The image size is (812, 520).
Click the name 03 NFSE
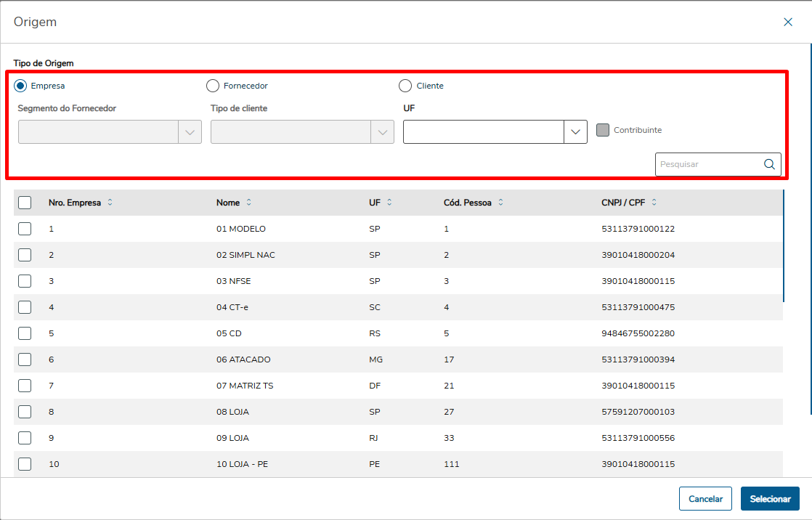click(x=234, y=281)
